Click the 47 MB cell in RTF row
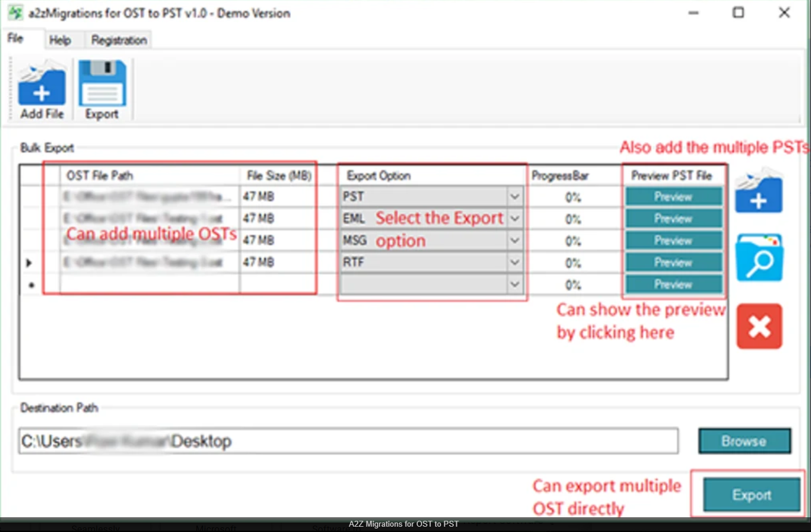The image size is (811, 532). (x=278, y=262)
